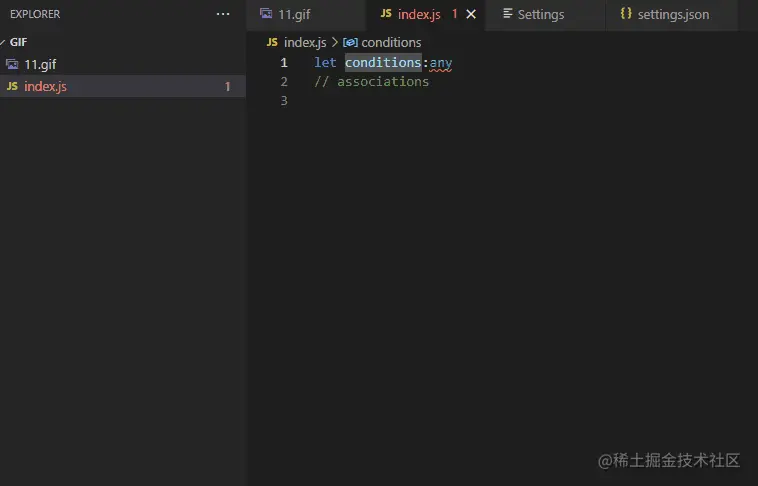Image resolution: width=758 pixels, height=486 pixels.
Task: Click the underlined any type annotation
Action: 441,63
